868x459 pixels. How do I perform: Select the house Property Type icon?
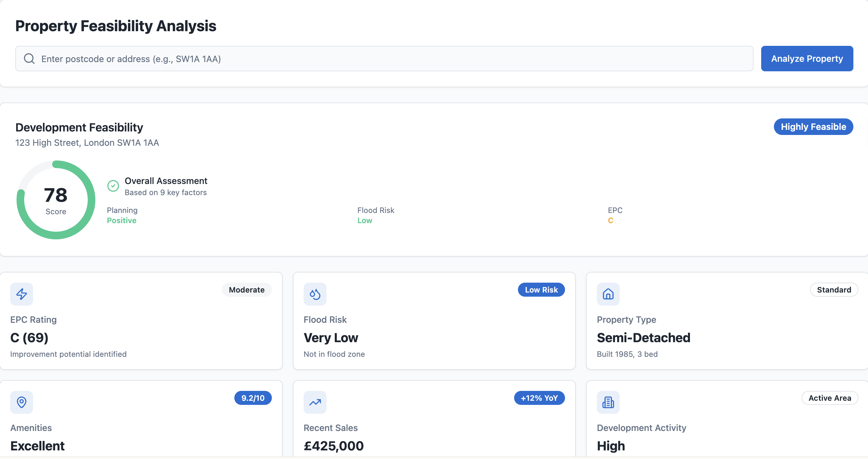tap(608, 294)
